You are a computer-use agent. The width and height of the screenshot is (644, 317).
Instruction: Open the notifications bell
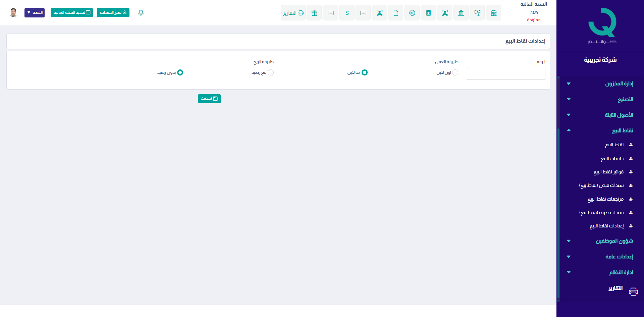(141, 13)
